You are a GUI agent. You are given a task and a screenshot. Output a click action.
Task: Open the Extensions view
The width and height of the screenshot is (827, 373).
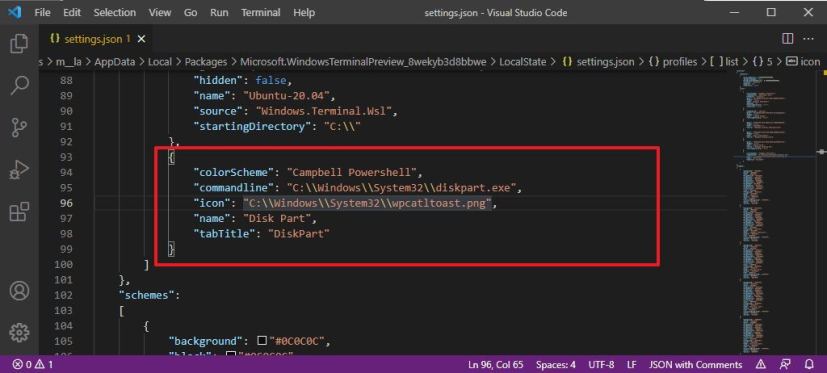(x=19, y=212)
